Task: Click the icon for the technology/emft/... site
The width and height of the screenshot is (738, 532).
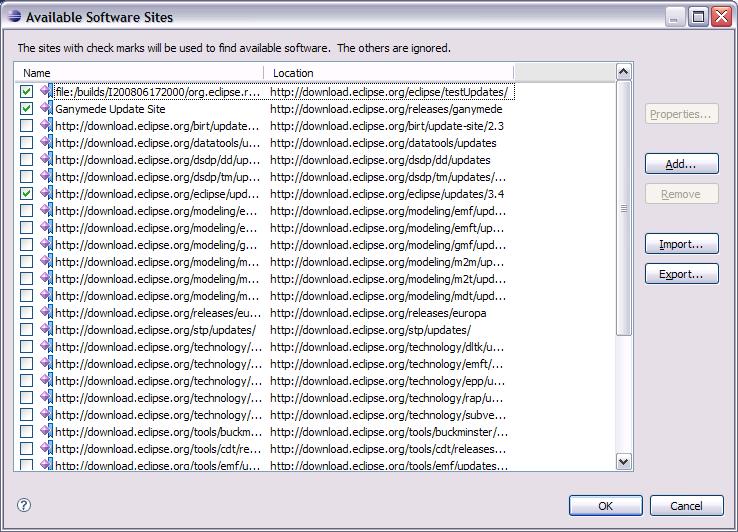Action: click(x=47, y=363)
